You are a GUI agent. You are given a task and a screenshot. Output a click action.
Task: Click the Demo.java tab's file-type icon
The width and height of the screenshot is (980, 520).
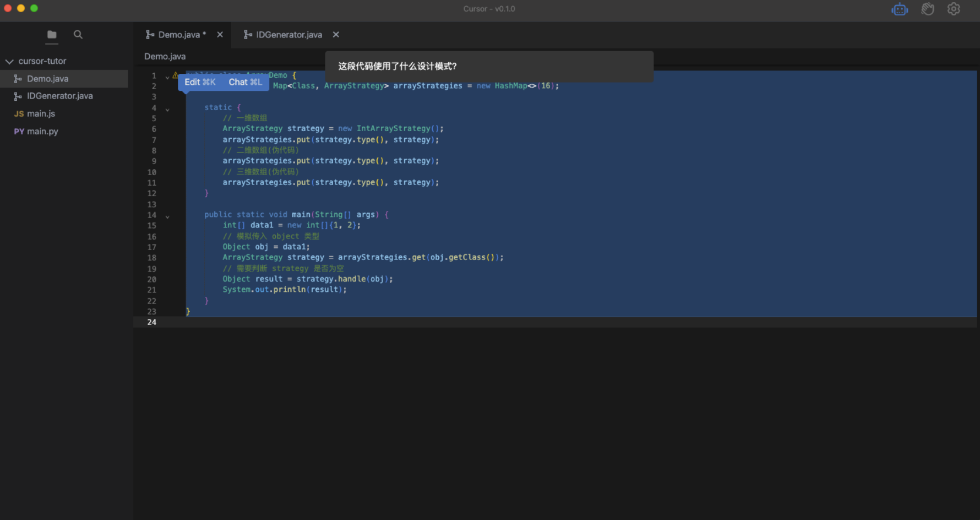pyautogui.click(x=150, y=35)
